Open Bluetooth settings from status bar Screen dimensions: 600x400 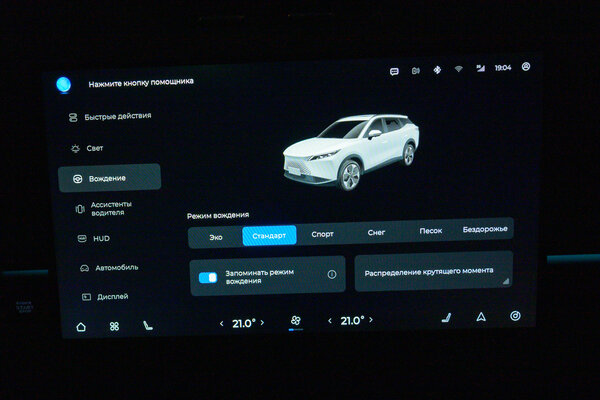[x=437, y=70]
